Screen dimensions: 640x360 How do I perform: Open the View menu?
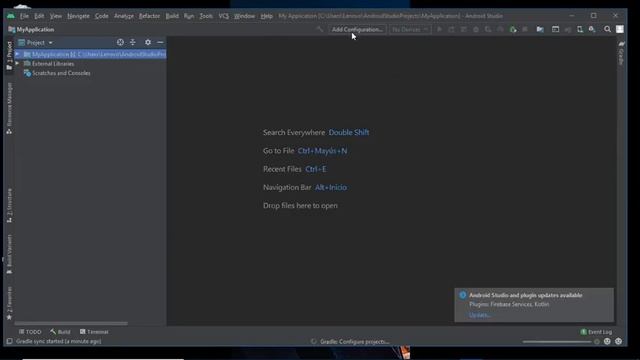pyautogui.click(x=56, y=16)
